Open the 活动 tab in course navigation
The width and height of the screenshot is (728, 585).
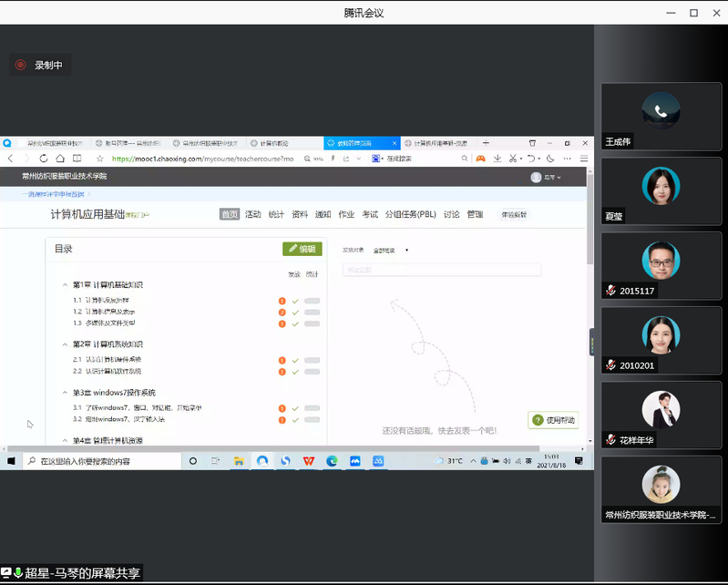point(252,215)
